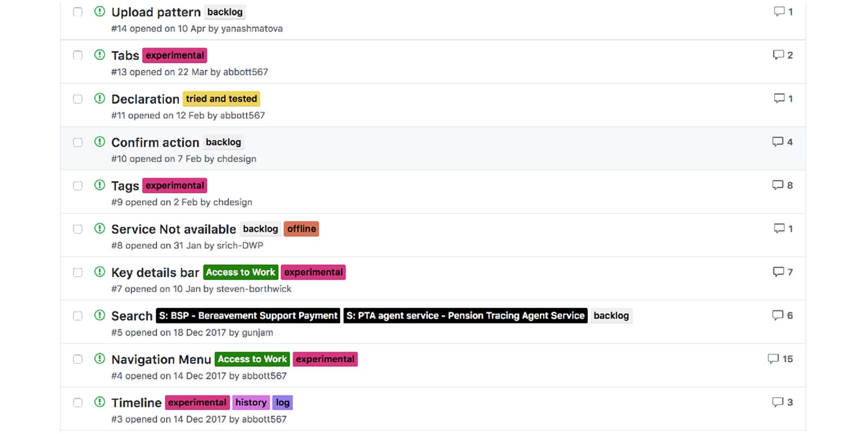Open the 7 comments icon for Key details bar
Viewport: 868px width, 434px height.
click(x=778, y=272)
